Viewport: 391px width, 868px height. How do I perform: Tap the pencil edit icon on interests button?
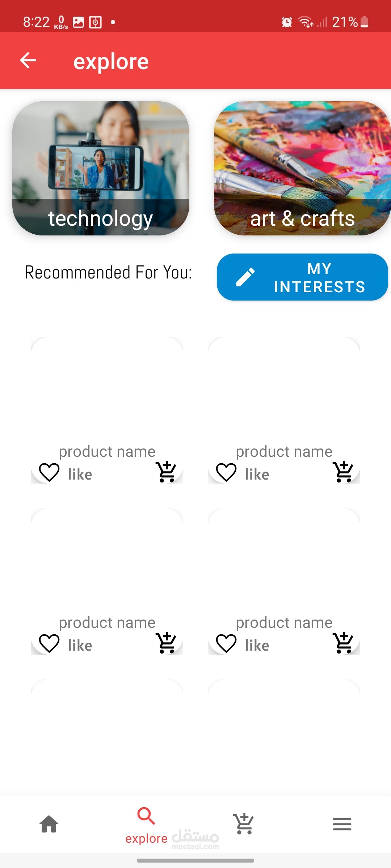tap(245, 277)
